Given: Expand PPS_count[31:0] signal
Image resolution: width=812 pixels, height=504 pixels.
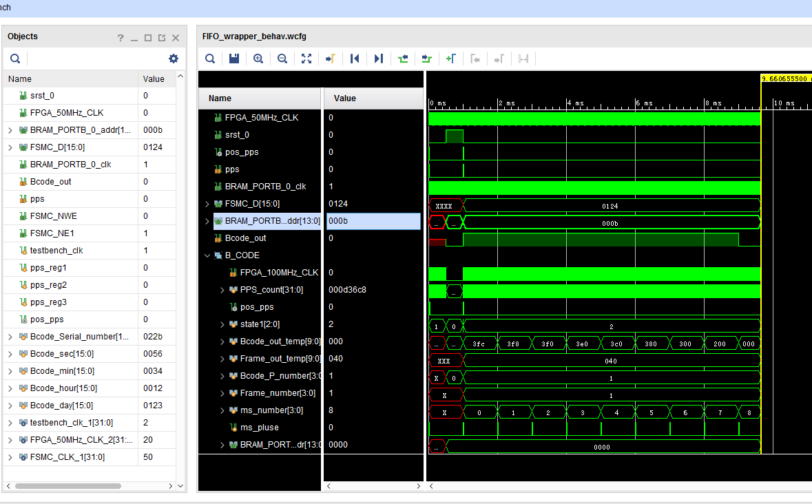Looking at the screenshot, I should [222, 290].
